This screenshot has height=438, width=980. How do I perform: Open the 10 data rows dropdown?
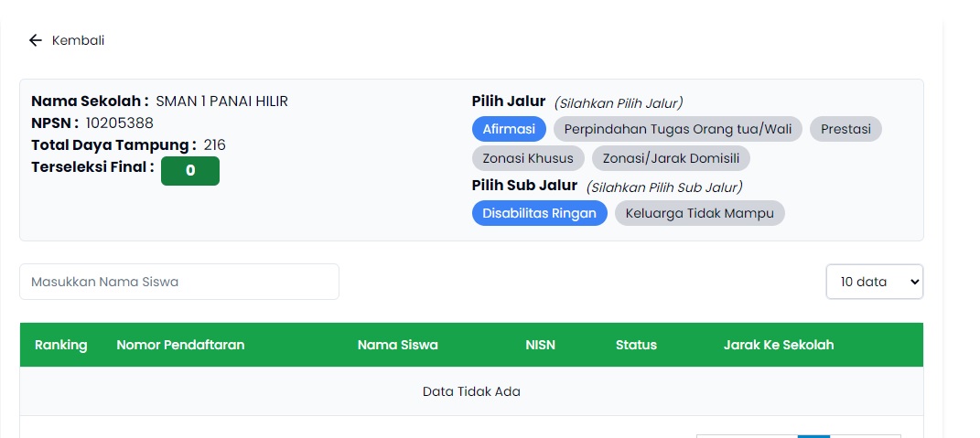pyautogui.click(x=874, y=282)
